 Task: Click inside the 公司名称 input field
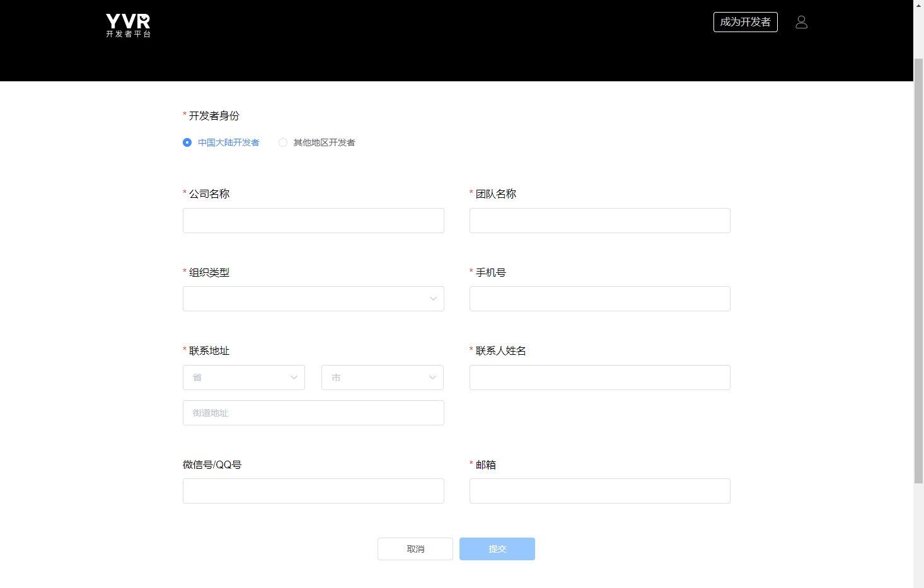(x=313, y=221)
